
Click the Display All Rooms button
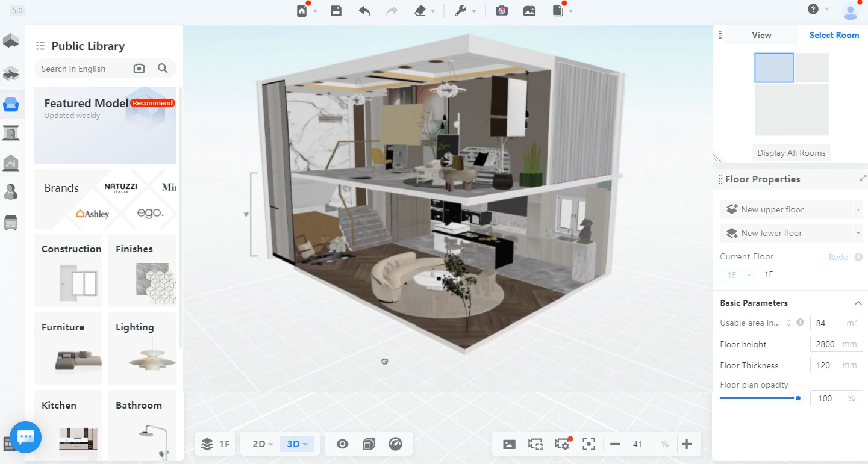click(x=791, y=153)
